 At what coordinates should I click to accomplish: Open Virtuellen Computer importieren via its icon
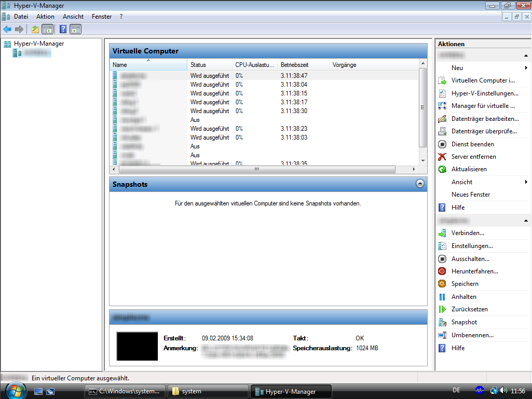[442, 80]
